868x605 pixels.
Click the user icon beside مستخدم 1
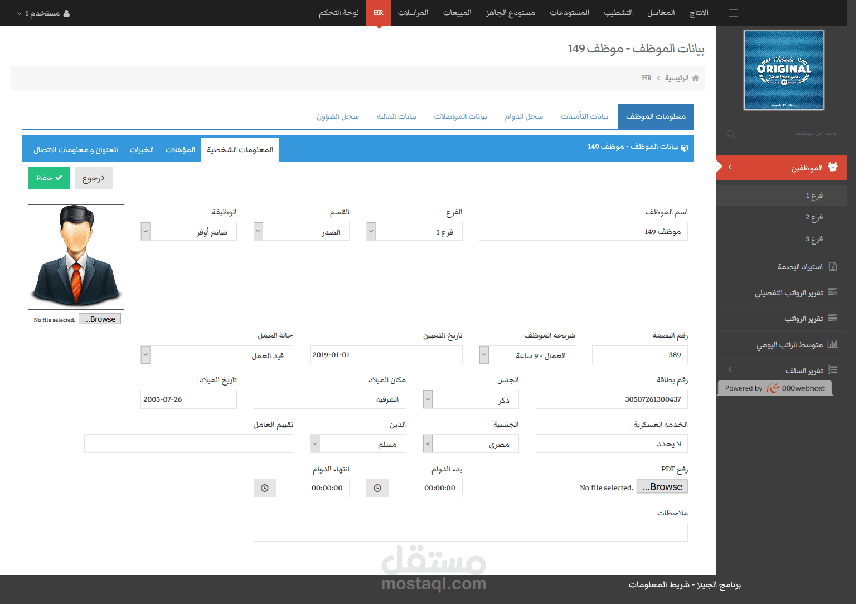coord(66,13)
